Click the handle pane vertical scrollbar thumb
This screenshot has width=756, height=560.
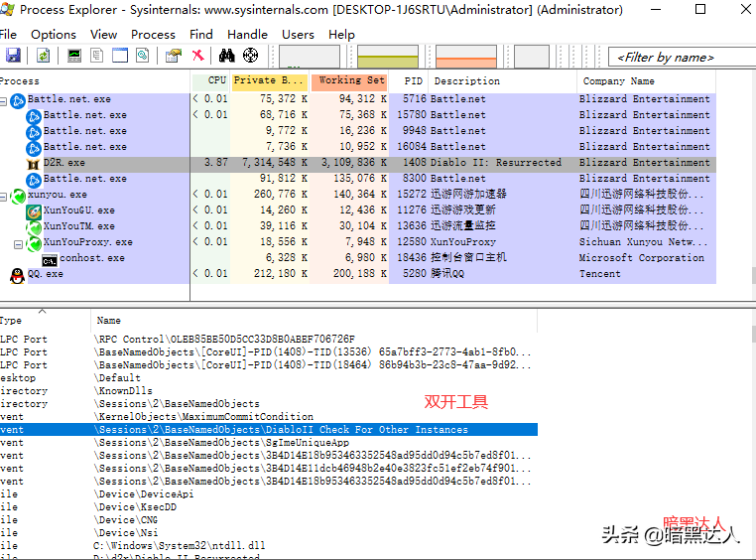click(x=754, y=334)
